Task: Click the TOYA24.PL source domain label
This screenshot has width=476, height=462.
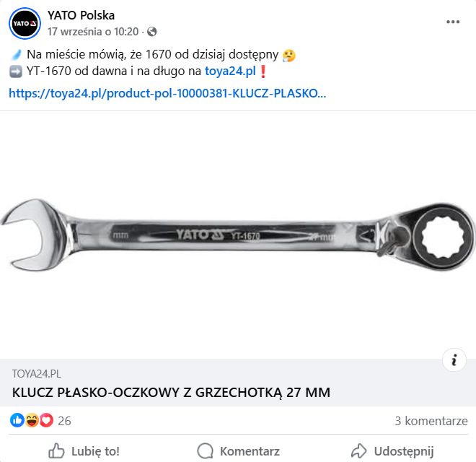Action: (x=37, y=373)
